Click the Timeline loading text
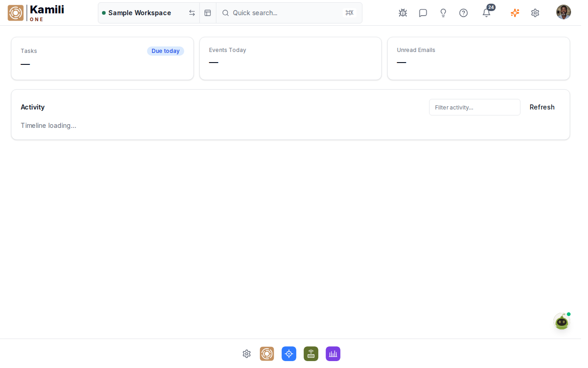Image resolution: width=588 pixels, height=368 pixels. pos(48,126)
